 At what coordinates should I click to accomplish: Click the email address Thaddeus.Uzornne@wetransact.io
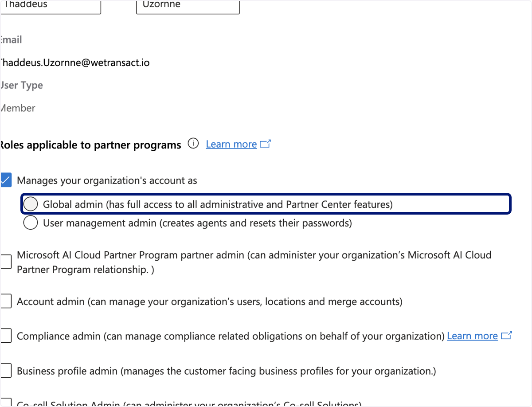click(x=74, y=63)
